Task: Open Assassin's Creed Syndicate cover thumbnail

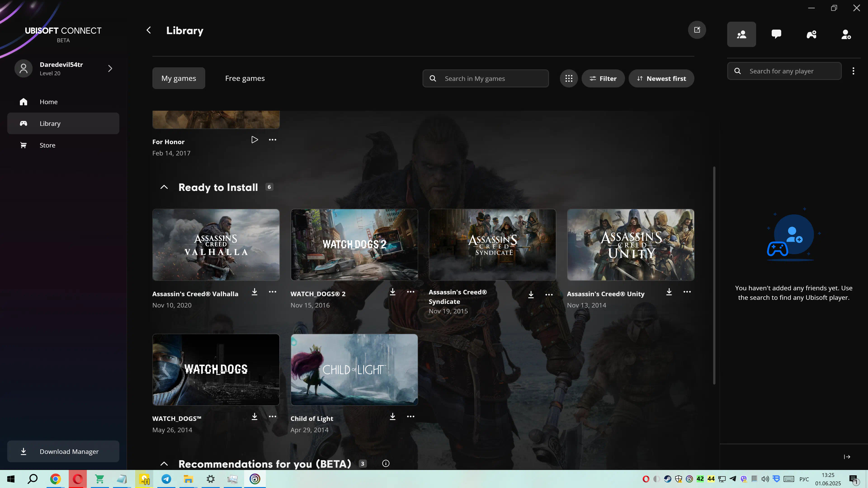Action: coord(492,245)
